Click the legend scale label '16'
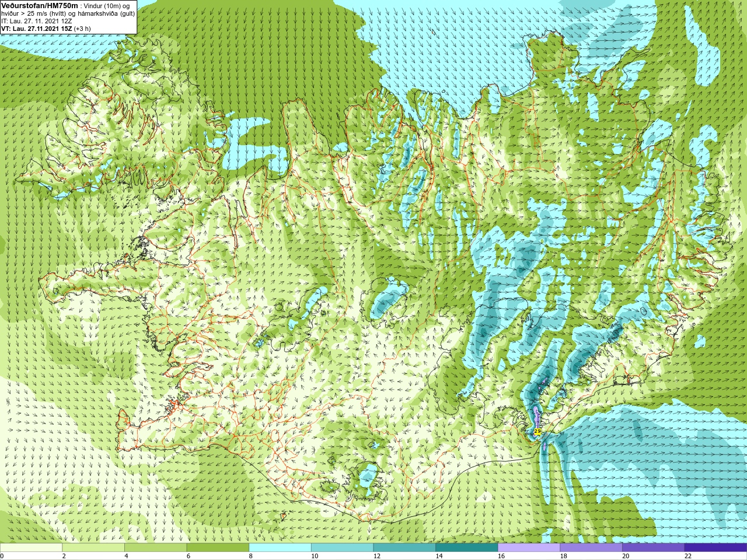Image resolution: width=747 pixels, height=560 pixels. (x=501, y=556)
